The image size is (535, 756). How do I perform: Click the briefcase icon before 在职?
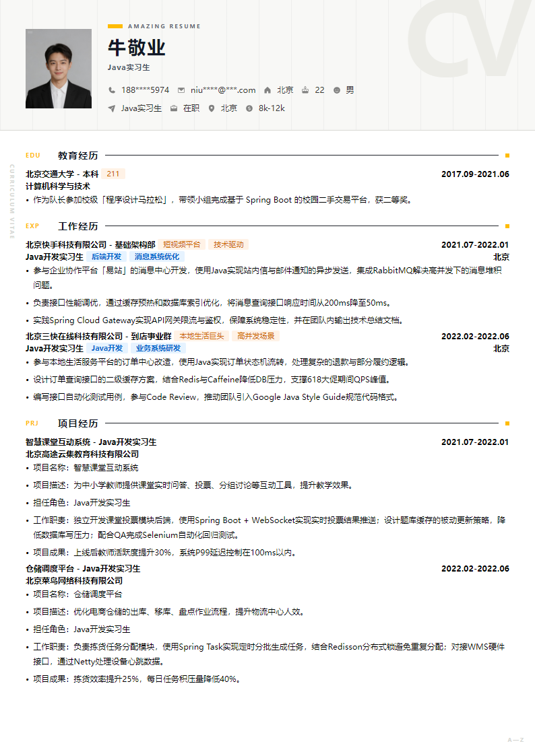[174, 108]
